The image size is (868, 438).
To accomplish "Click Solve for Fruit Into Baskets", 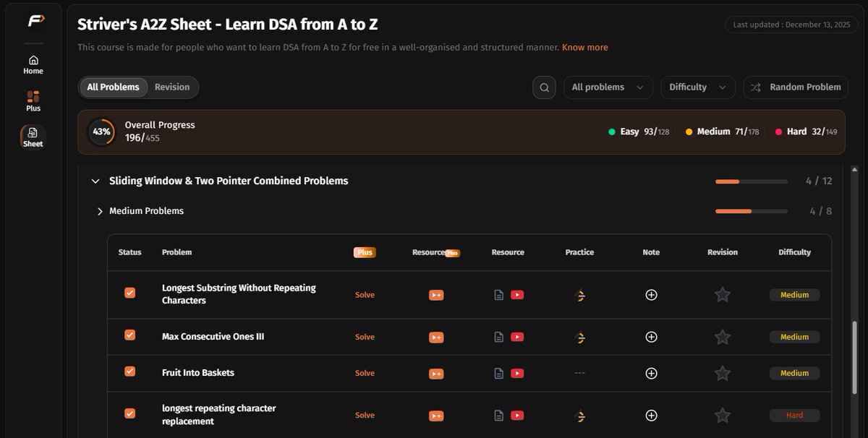I will click(x=365, y=373).
